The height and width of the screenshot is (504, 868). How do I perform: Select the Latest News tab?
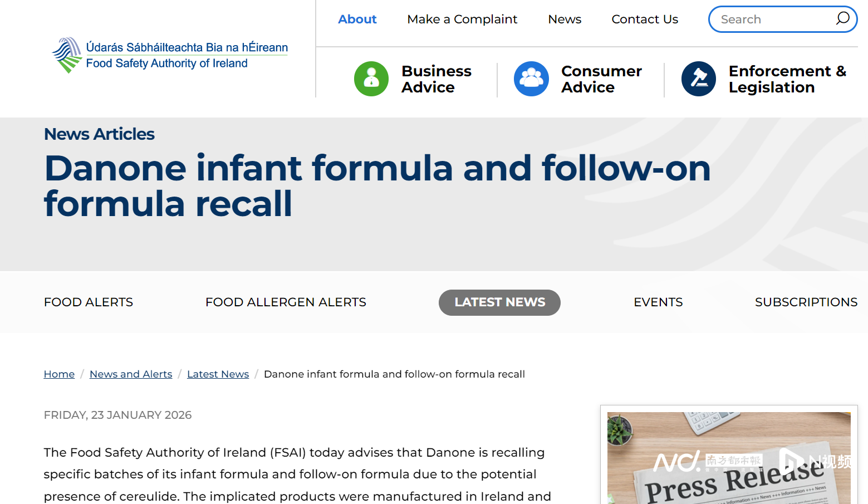click(499, 302)
